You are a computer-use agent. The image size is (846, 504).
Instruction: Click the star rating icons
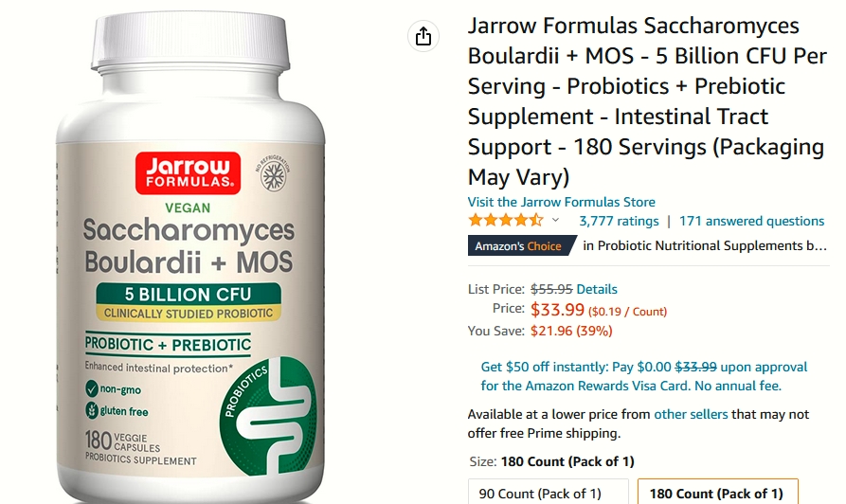[506, 220]
